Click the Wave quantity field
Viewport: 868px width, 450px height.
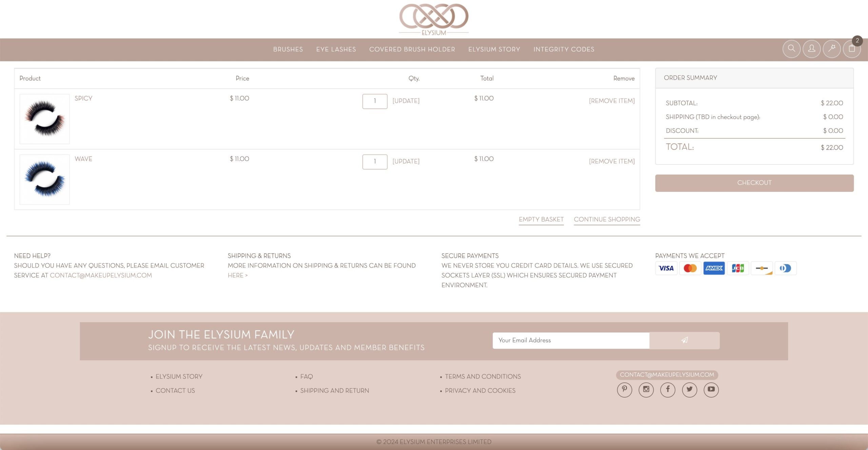coord(375,162)
